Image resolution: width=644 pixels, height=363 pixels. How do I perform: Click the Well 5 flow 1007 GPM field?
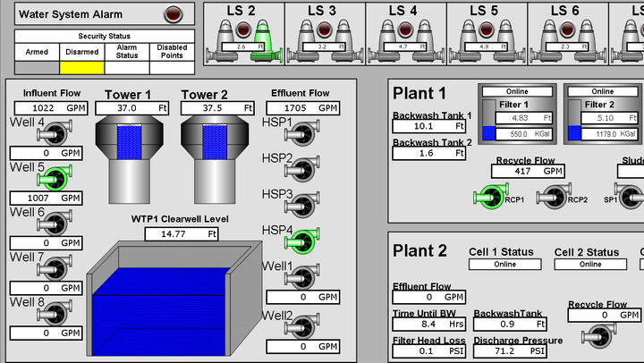[46, 198]
